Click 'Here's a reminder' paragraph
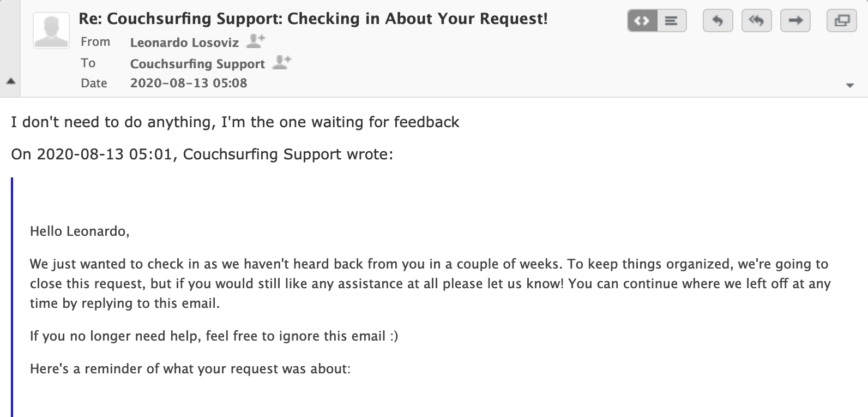This screenshot has height=417, width=868. (x=190, y=369)
